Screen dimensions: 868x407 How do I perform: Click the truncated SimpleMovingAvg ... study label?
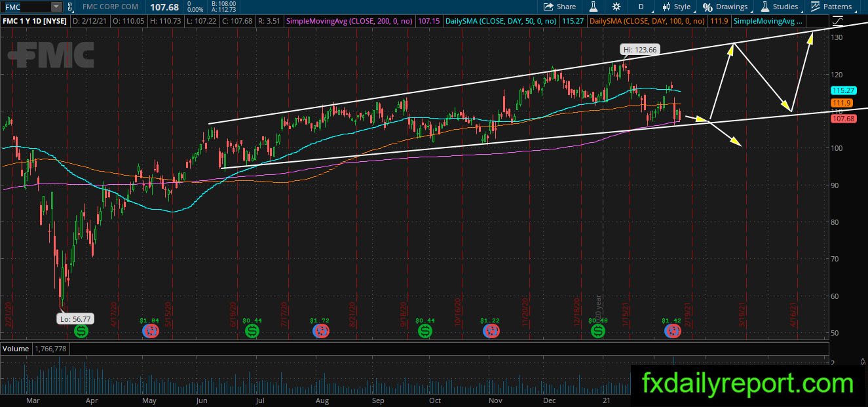[x=768, y=21]
